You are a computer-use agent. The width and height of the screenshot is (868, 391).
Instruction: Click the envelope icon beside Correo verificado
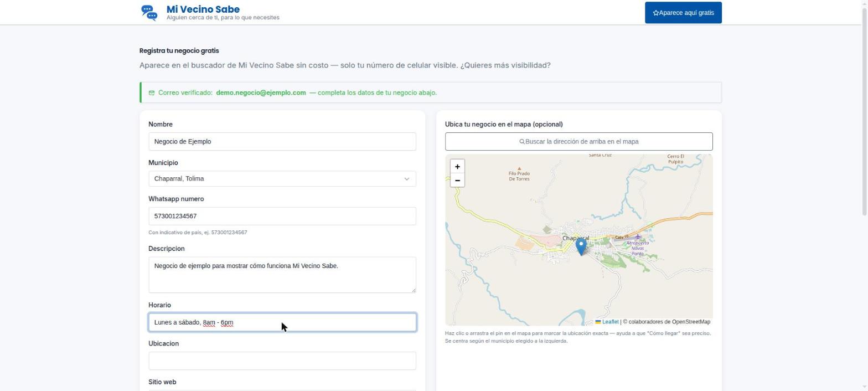click(152, 93)
